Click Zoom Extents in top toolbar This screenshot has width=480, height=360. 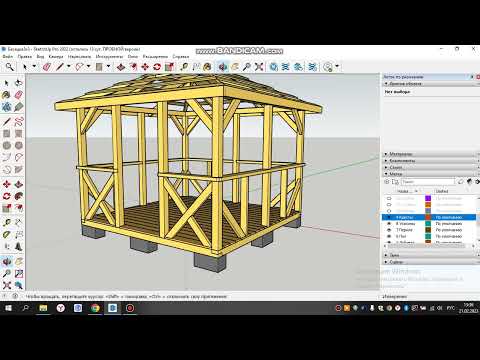259,67
